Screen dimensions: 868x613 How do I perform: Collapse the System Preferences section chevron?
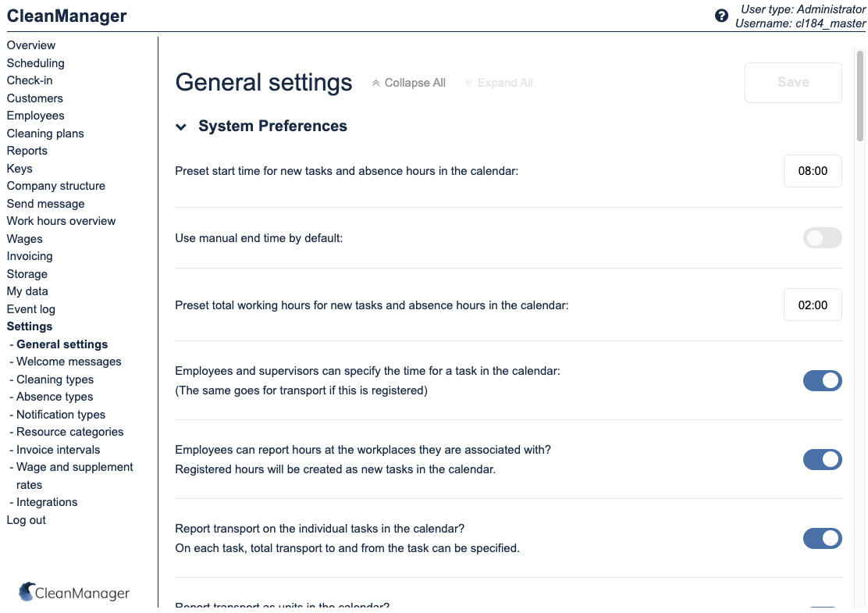[181, 127]
